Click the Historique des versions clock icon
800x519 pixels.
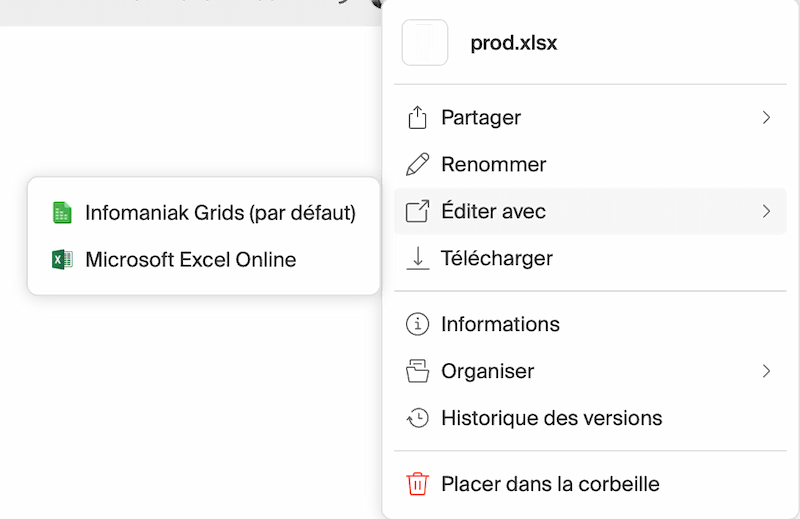pos(417,417)
